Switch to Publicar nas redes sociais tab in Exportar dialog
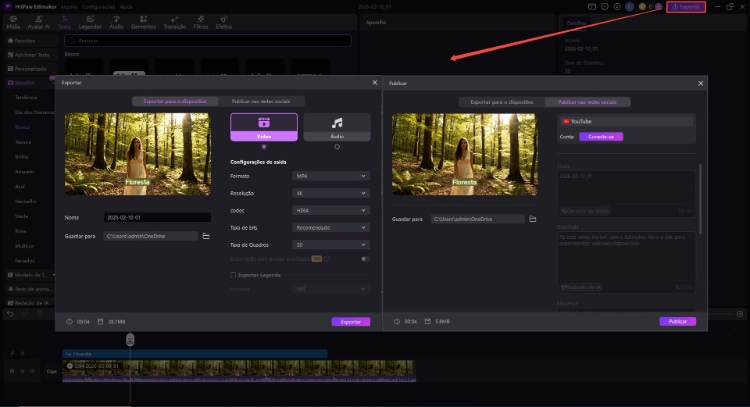This screenshot has width=750, height=407. [262, 101]
